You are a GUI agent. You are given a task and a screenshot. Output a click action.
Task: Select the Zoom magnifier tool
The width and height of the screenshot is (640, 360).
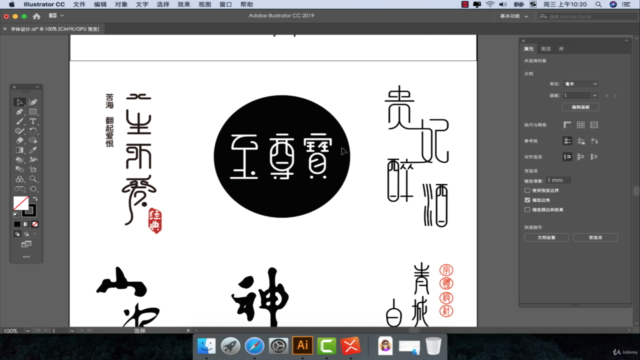pos(33,179)
